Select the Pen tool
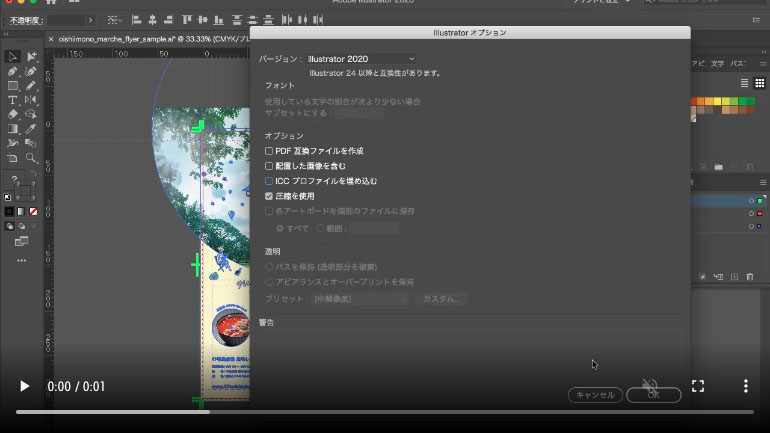 12,72
